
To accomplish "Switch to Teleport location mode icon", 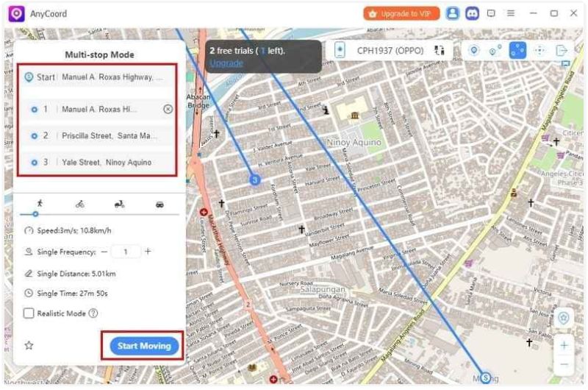I will coord(474,50).
